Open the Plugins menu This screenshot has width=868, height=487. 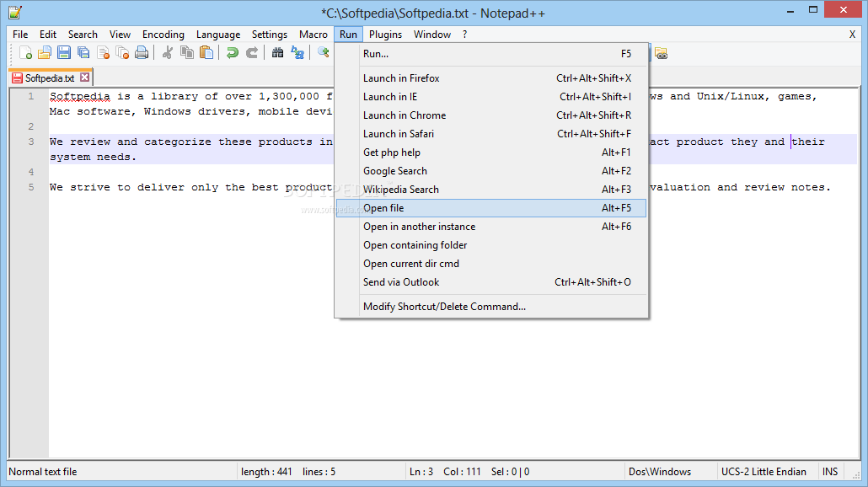386,35
